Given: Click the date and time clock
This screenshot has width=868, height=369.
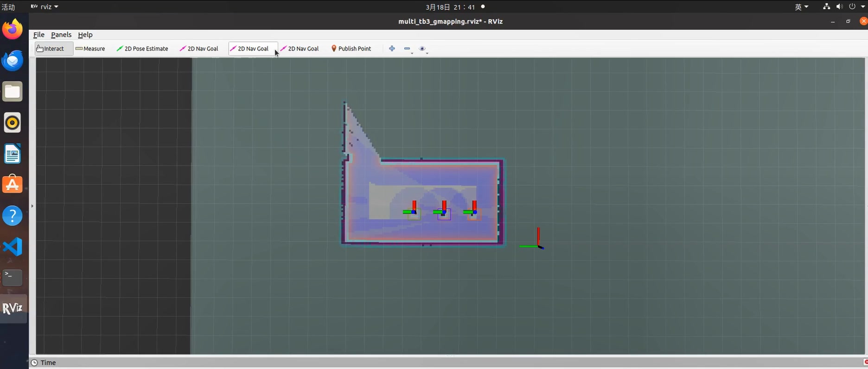Looking at the screenshot, I should coord(450,7).
